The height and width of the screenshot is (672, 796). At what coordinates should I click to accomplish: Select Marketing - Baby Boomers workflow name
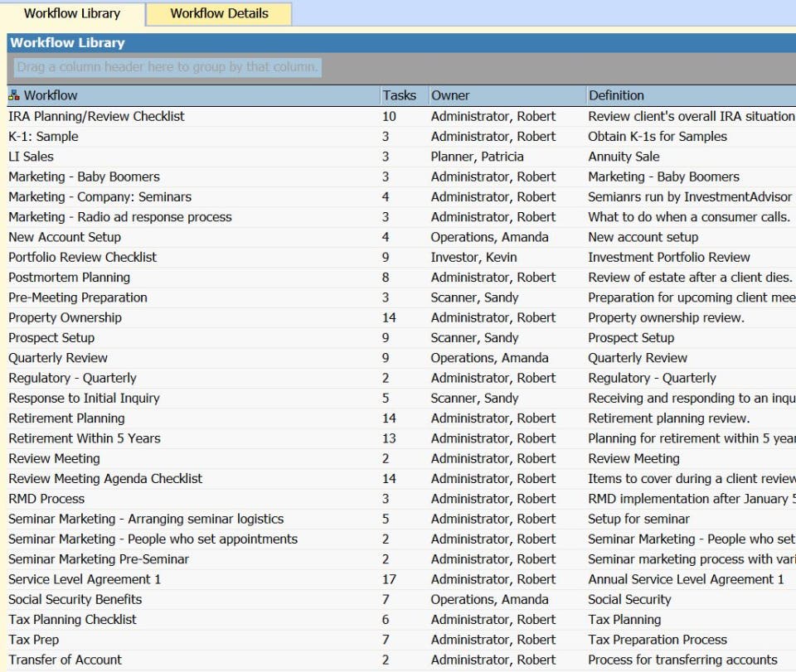[84, 176]
